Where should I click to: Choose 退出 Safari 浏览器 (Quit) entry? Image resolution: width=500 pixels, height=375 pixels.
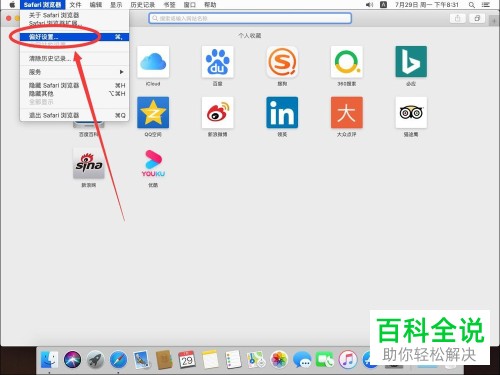tap(74, 115)
